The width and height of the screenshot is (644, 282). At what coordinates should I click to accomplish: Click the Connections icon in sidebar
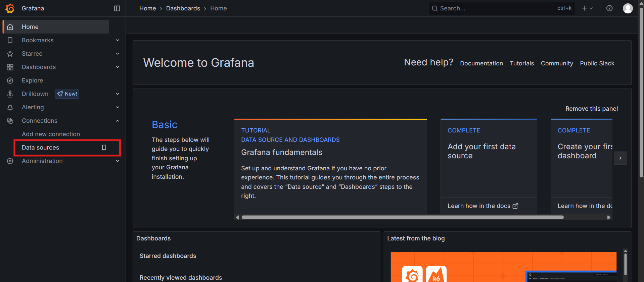click(10, 121)
